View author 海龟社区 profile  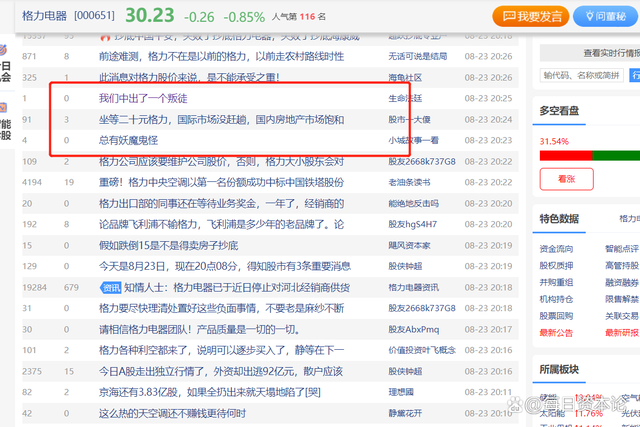405,77
